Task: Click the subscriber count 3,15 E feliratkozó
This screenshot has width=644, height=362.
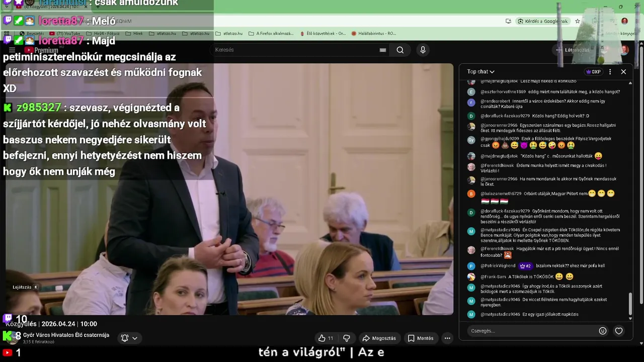Action: tap(39, 342)
